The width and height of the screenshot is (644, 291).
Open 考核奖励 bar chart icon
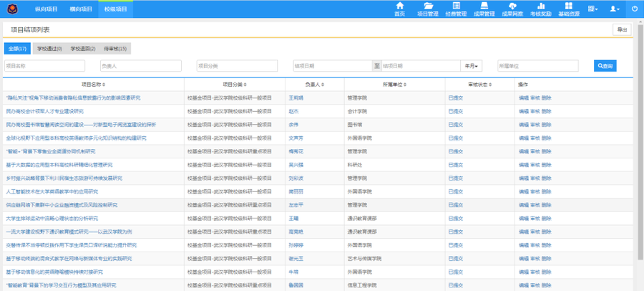click(x=541, y=9)
